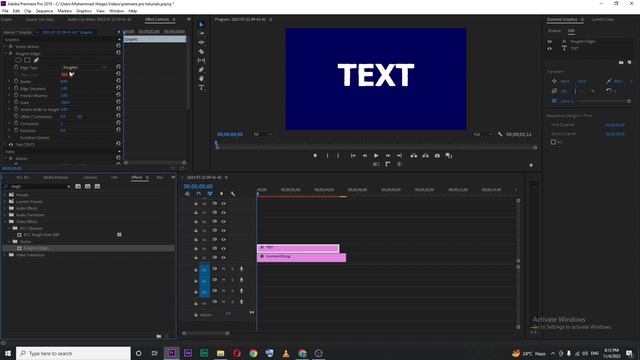Expand the Border property
This screenshot has height=360, width=640.
coord(10,81)
